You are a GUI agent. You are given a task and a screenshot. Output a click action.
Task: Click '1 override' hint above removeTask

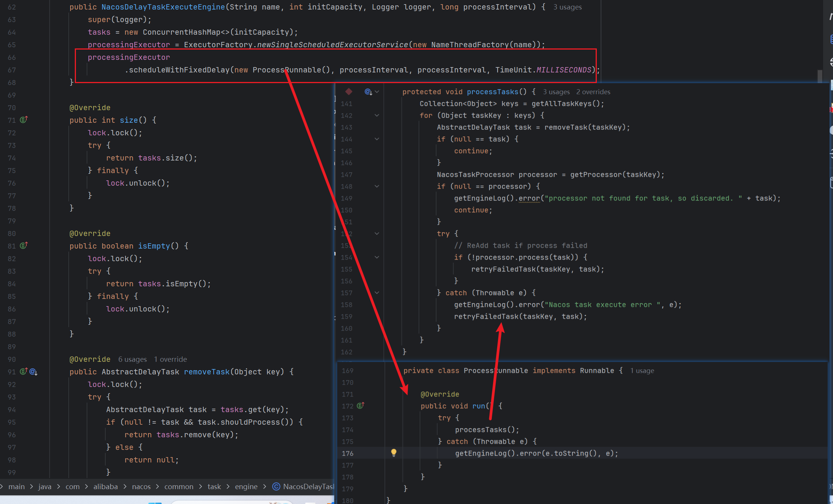point(171,359)
